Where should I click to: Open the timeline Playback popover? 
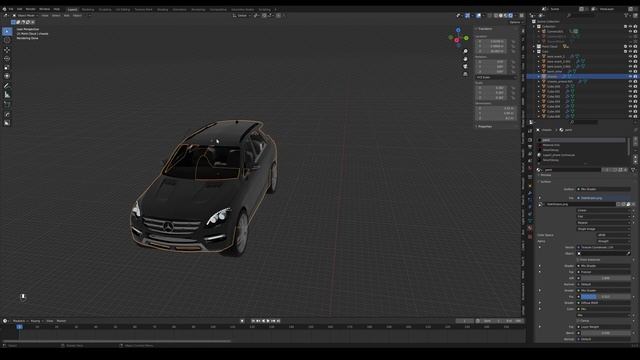(19, 321)
